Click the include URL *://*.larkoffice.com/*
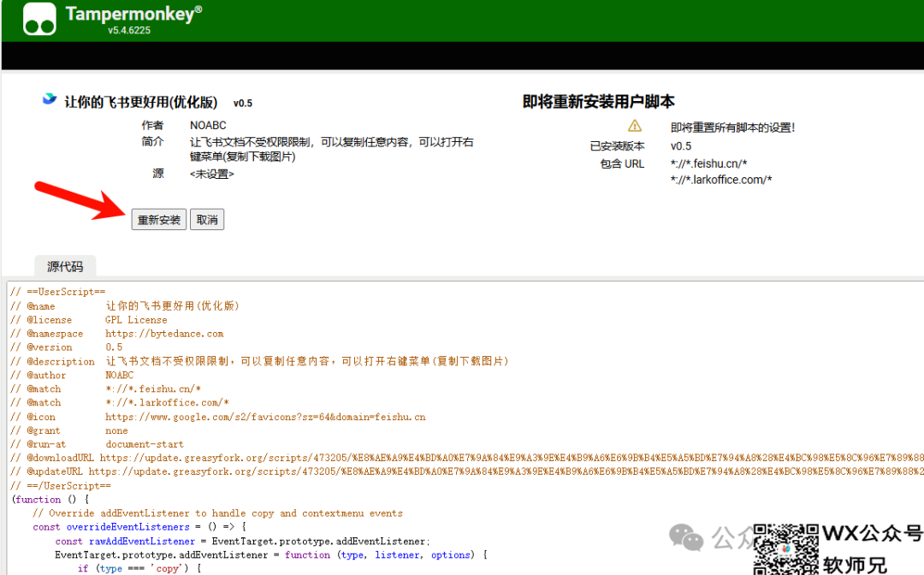 click(x=720, y=180)
